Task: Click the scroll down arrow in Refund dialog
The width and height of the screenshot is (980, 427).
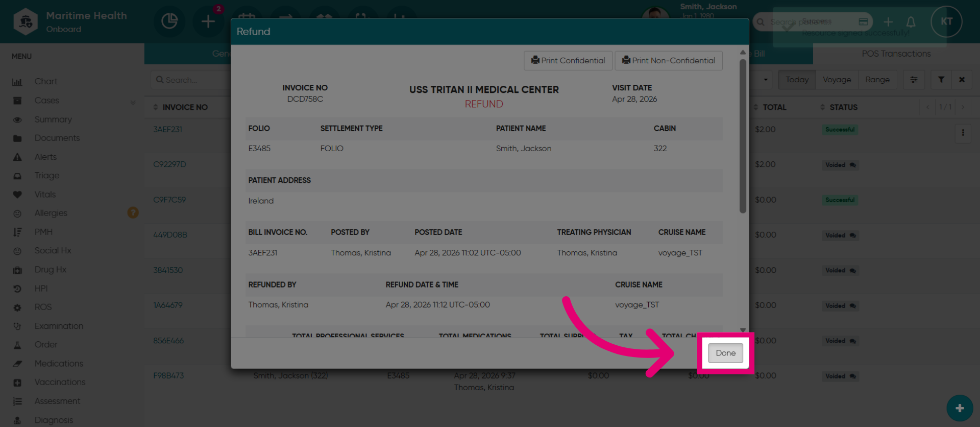Action: coord(743,330)
